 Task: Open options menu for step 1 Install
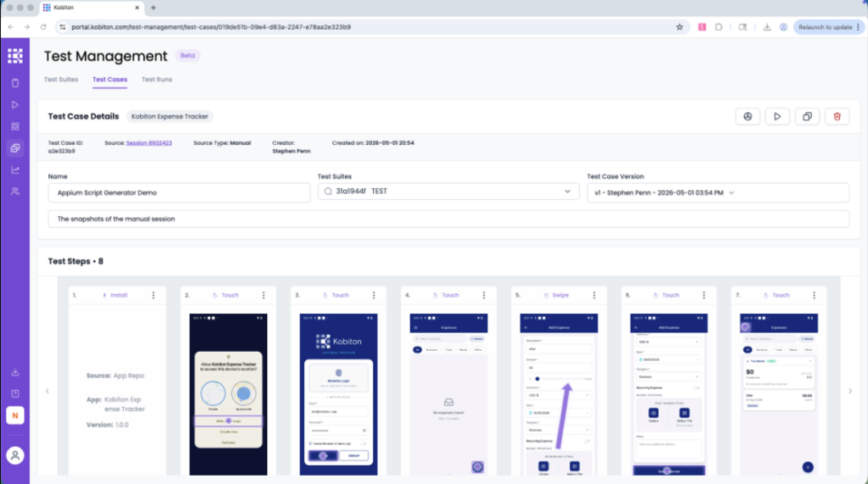tap(153, 295)
